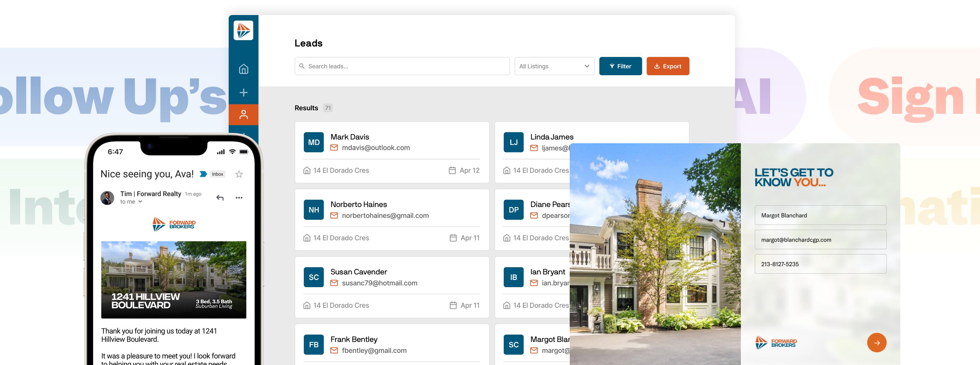Open Margot Blanchard lead card avatar
The width and height of the screenshot is (980, 365).
pos(514,344)
